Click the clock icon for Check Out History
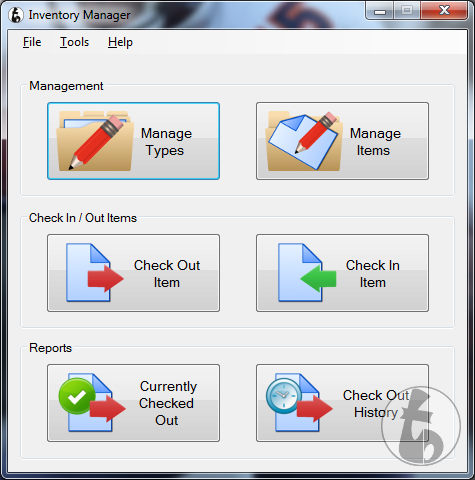The width and height of the screenshot is (475, 480). click(x=284, y=396)
